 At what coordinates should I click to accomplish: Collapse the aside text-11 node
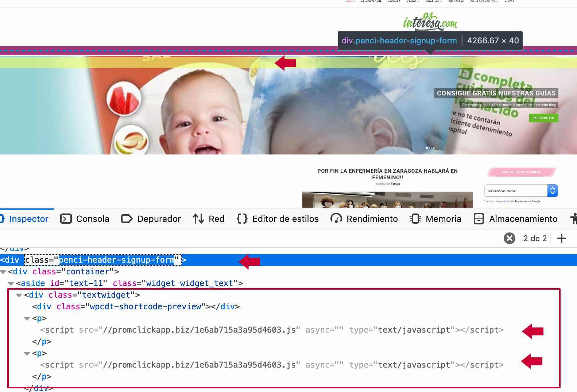point(11,284)
